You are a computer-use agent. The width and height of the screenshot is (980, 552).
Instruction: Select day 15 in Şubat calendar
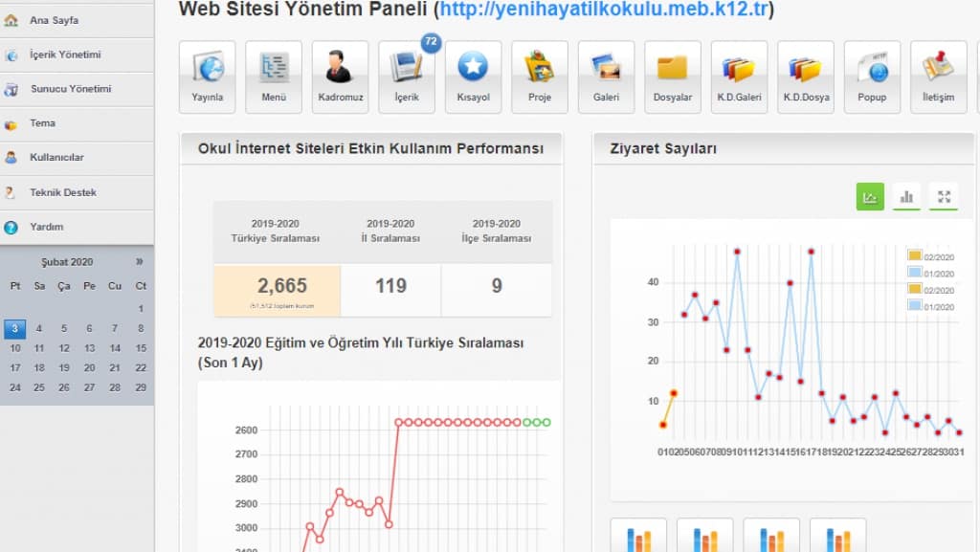pos(141,348)
